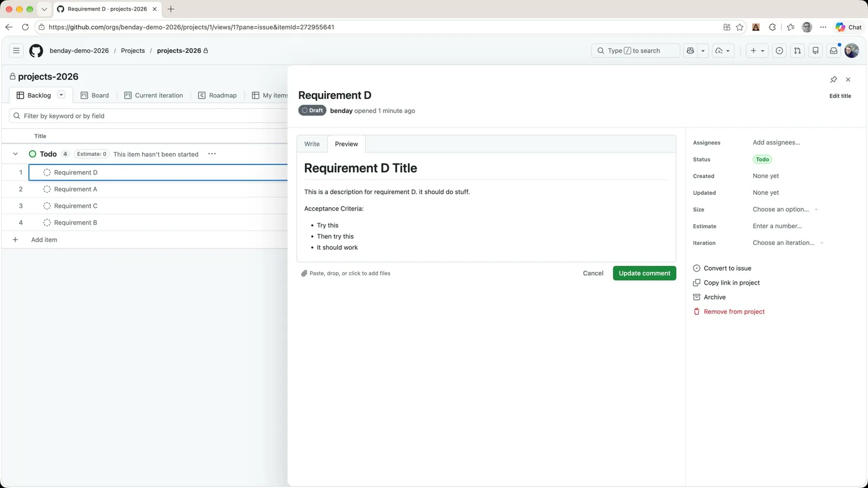This screenshot has width=868, height=488.
Task: Open the Copilot dropdown arrow in header
Action: pyautogui.click(x=703, y=51)
